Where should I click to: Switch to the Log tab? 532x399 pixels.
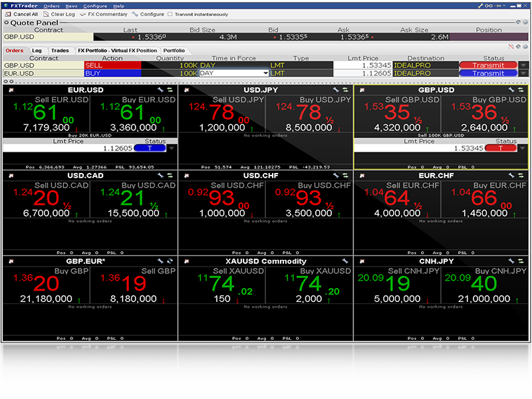pos(37,51)
